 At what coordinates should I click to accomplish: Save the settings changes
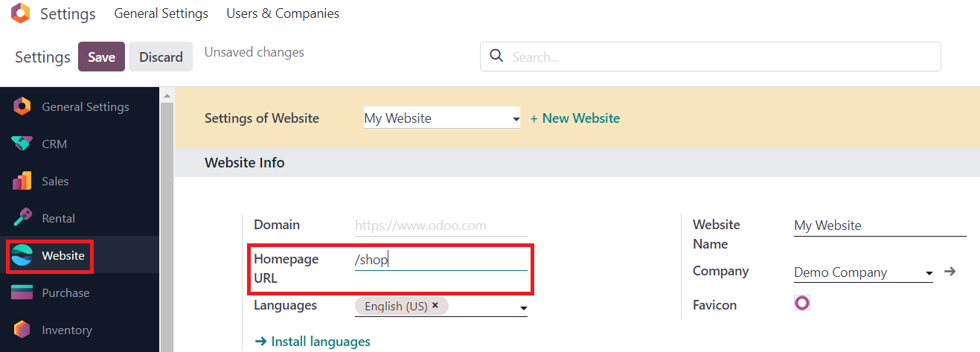[101, 57]
